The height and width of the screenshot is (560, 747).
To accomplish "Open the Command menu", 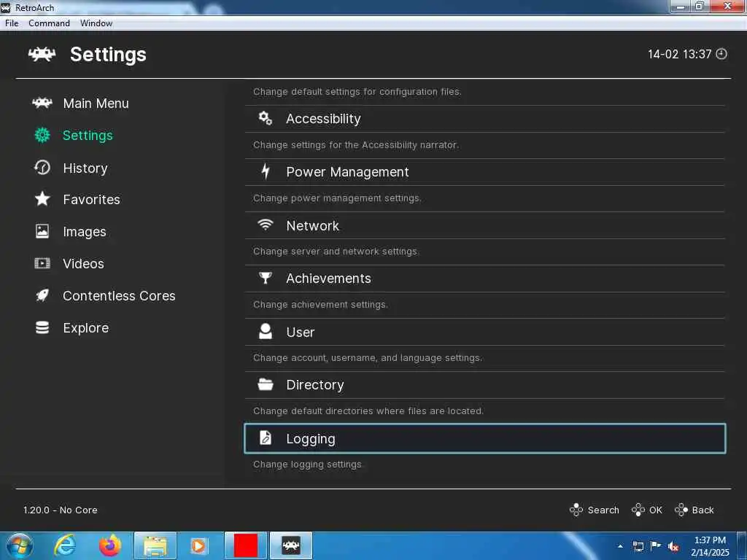I will [49, 23].
